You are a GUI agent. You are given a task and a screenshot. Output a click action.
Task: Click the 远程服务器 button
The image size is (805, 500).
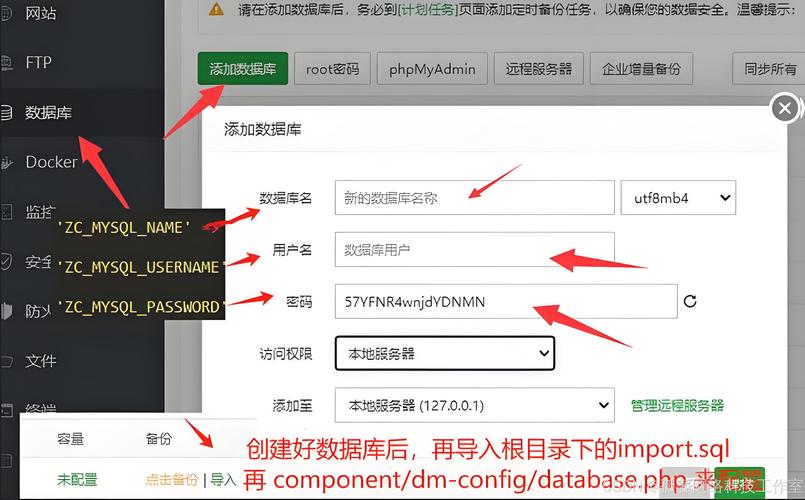click(538, 69)
